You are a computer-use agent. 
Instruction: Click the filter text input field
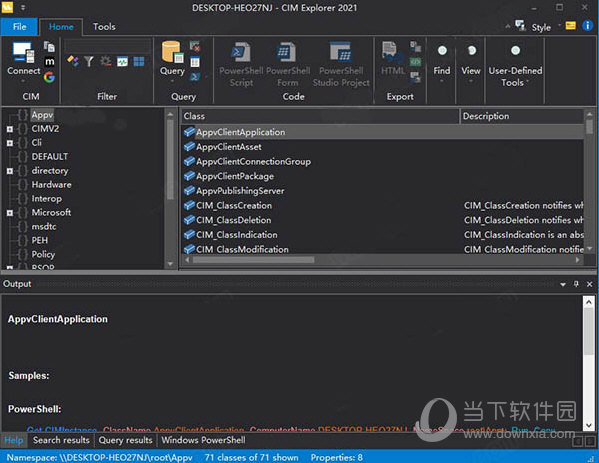point(107,46)
